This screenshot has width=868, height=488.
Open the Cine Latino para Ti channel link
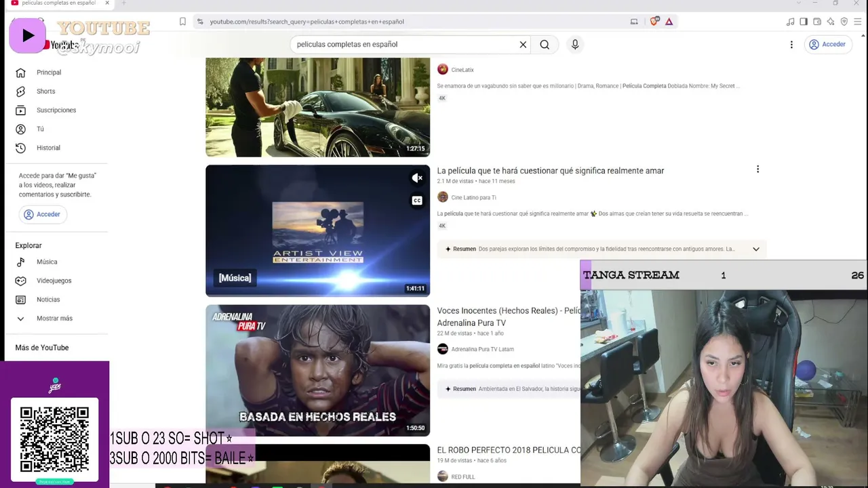click(473, 198)
